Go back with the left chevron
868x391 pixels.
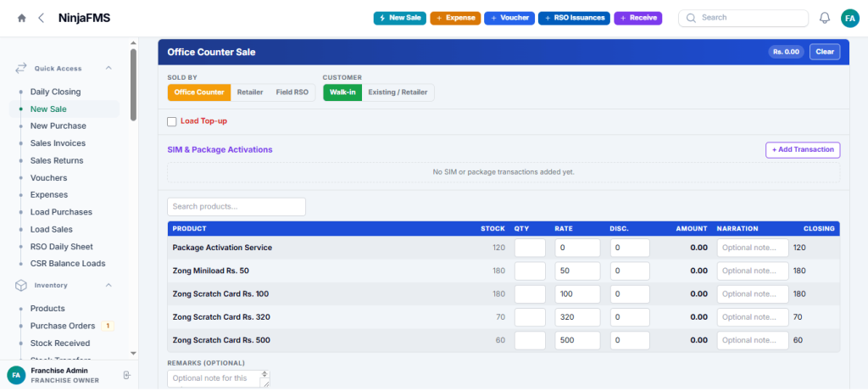[x=41, y=19]
